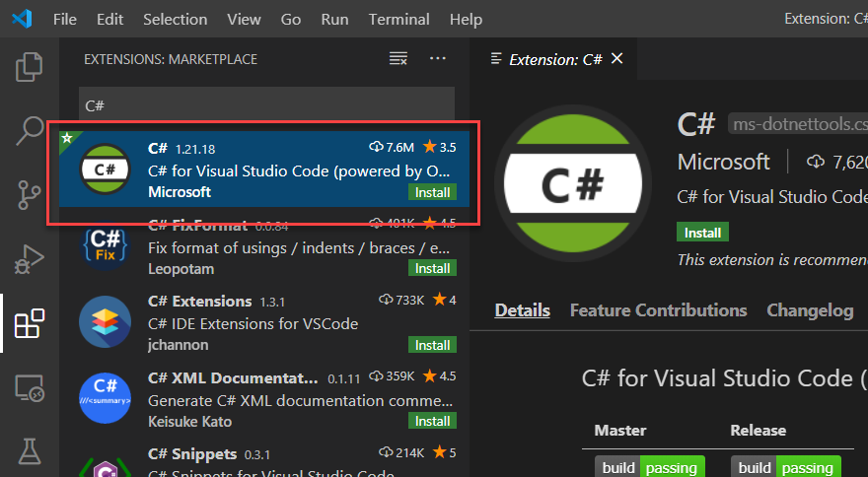Open the Remote Explorer view
This screenshot has height=477, width=868.
(x=30, y=388)
